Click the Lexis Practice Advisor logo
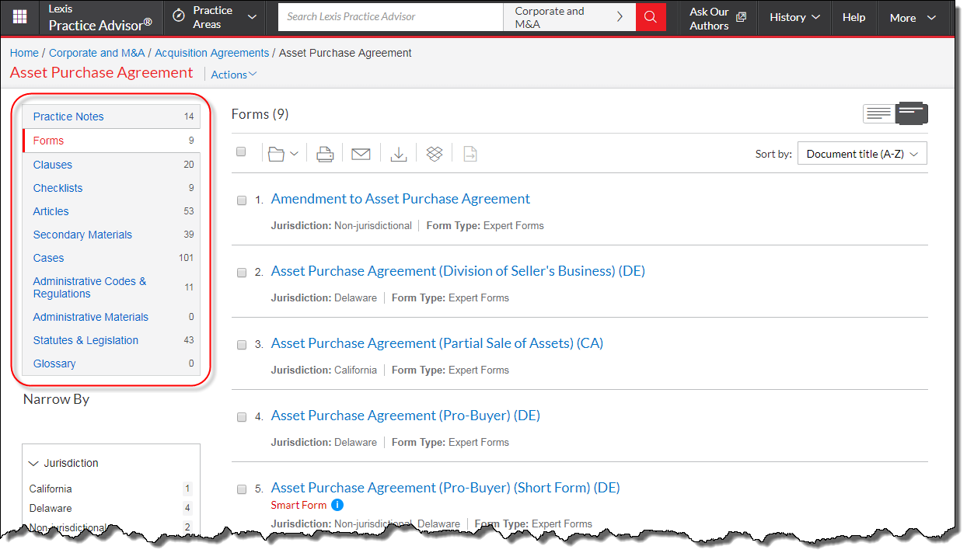 [100, 17]
